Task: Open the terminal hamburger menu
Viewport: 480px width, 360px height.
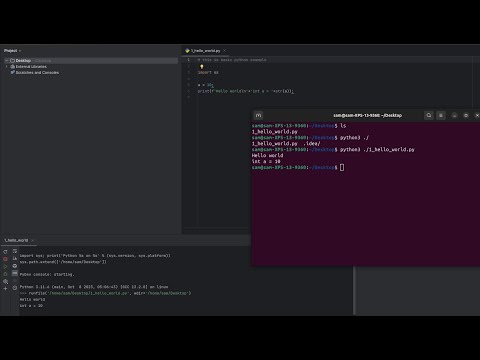Action: point(441,115)
